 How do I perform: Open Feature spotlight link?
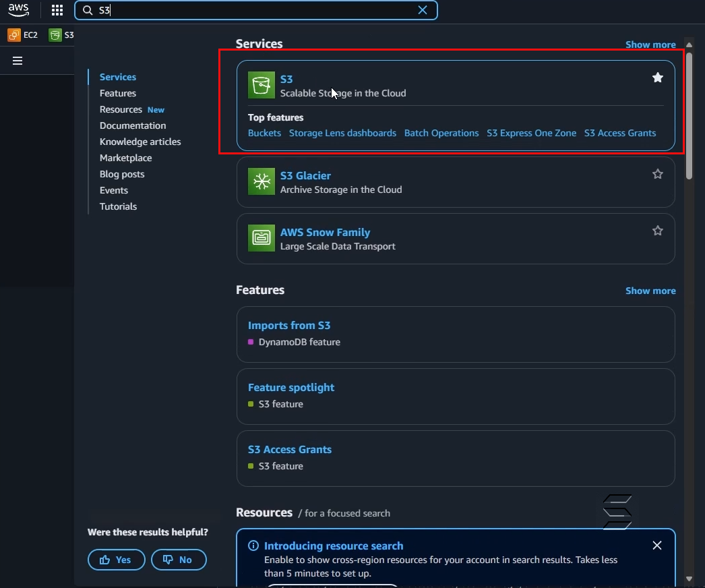coord(291,387)
